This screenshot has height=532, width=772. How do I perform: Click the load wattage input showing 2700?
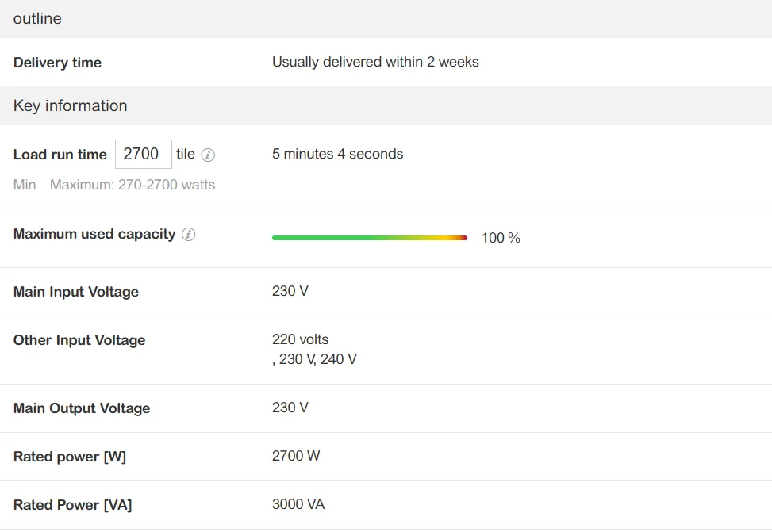tap(143, 154)
